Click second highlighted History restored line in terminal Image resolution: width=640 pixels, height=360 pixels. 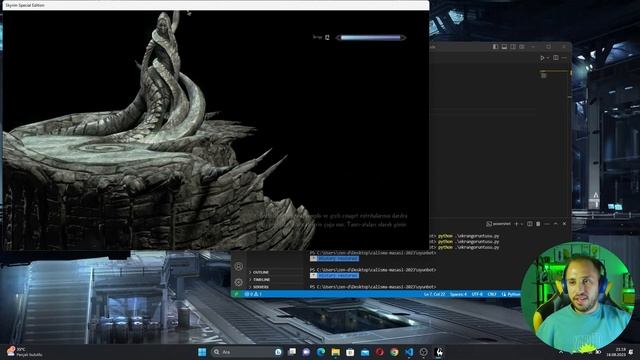click(x=334, y=276)
